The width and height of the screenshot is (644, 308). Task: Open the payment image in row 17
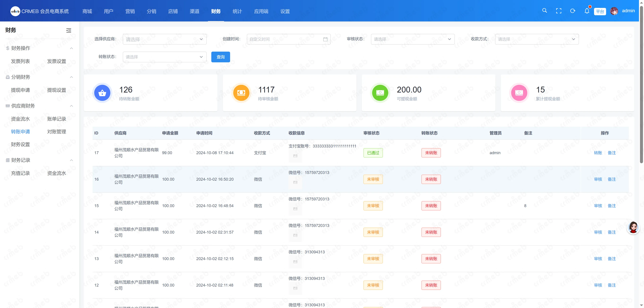coord(295,156)
